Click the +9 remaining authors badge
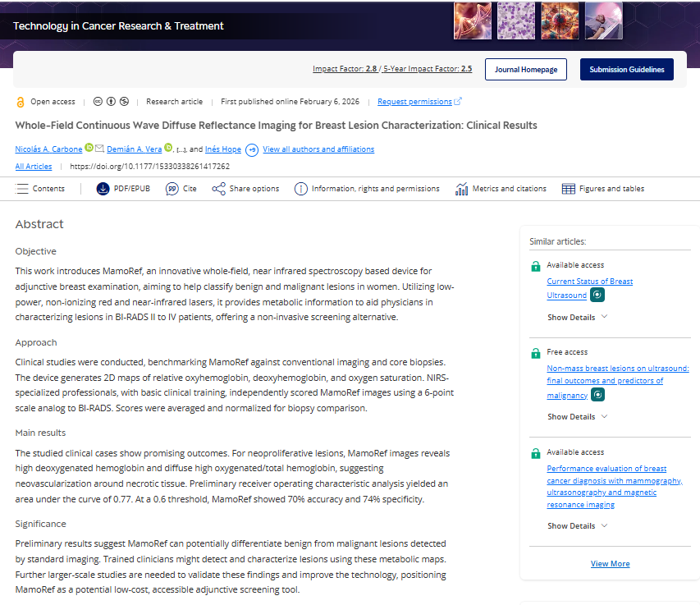Image resolution: width=700 pixels, height=605 pixels. [x=253, y=149]
